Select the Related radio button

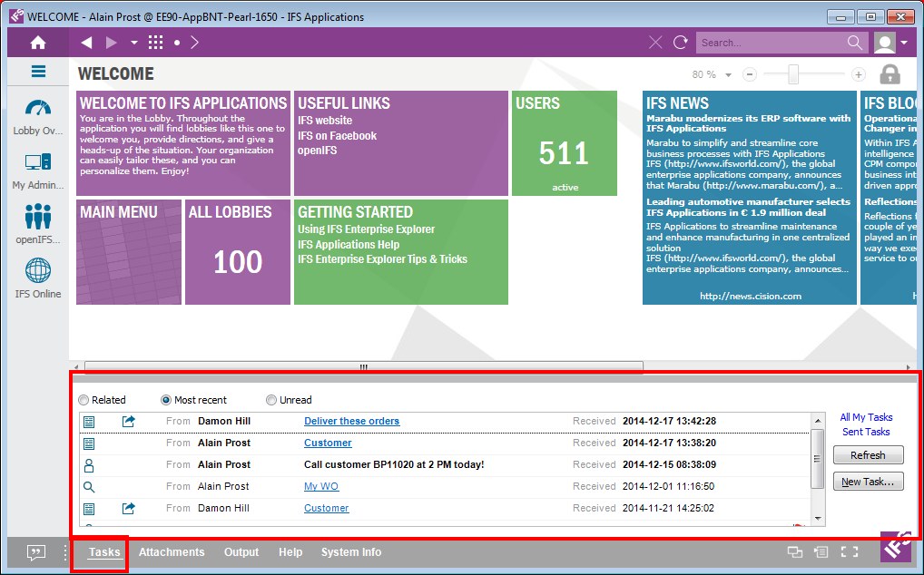84,400
